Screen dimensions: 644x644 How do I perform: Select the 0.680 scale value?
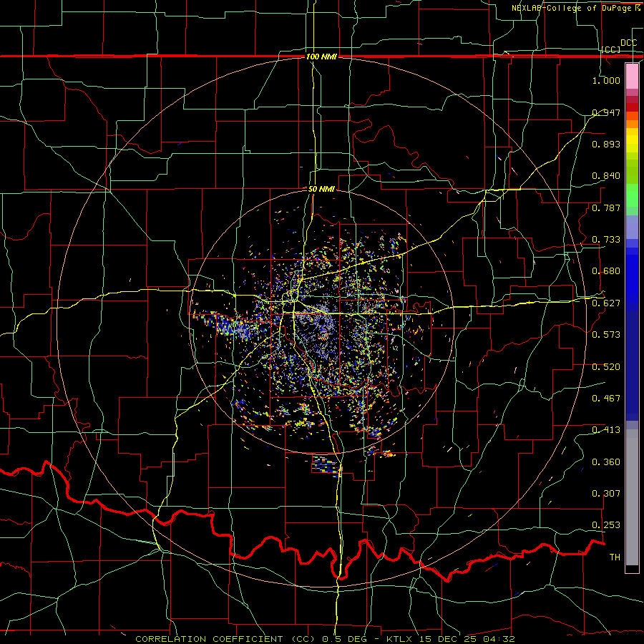(x=606, y=271)
